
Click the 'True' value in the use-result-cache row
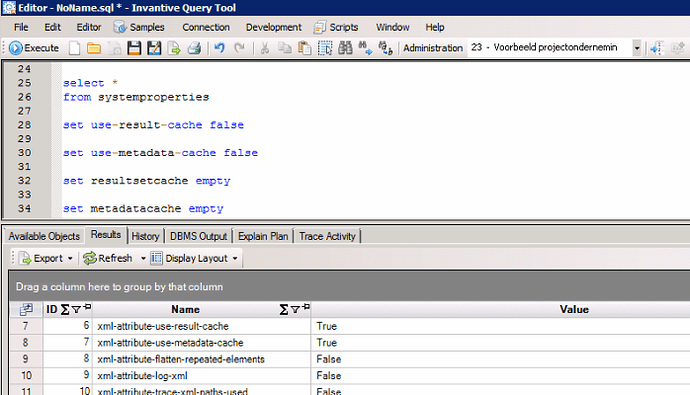pyautogui.click(x=327, y=326)
